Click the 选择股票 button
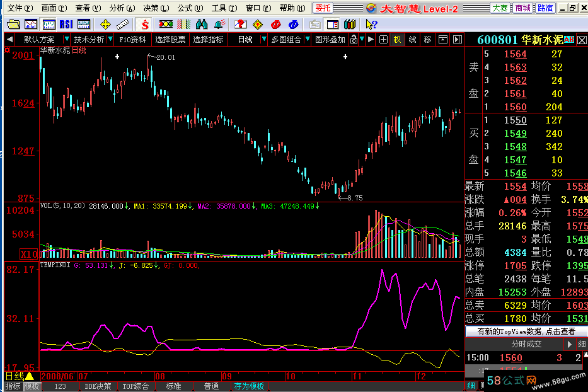The image size is (588, 392). [170, 39]
